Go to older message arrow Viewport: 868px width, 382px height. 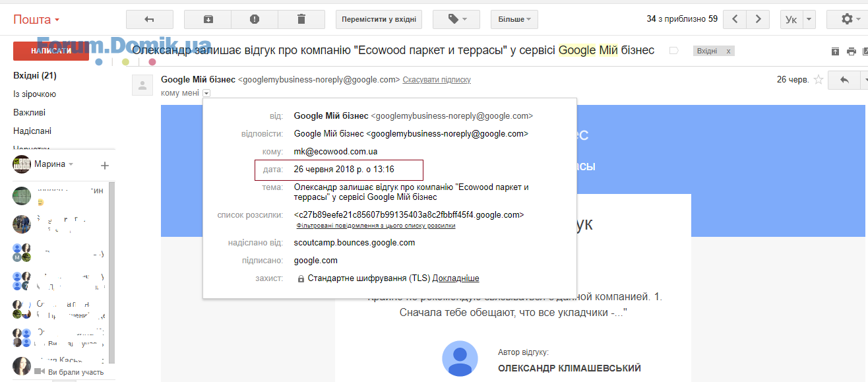tap(758, 19)
